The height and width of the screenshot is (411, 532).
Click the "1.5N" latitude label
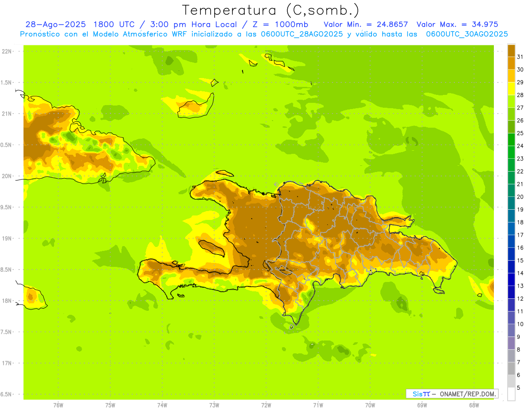pyautogui.click(x=6, y=82)
